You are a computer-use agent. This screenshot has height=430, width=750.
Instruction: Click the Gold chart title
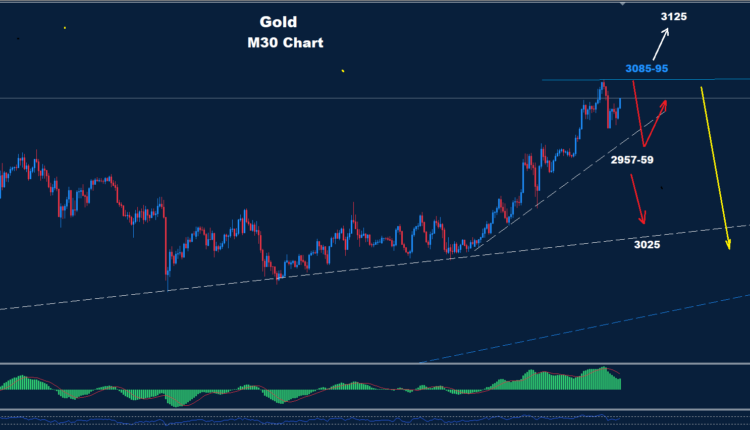coord(279,20)
